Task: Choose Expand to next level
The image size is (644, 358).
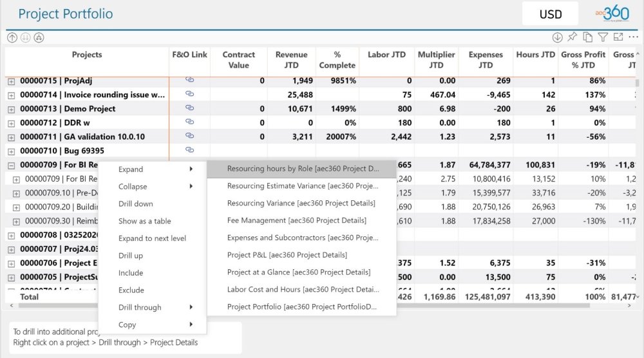Action: 152,238
